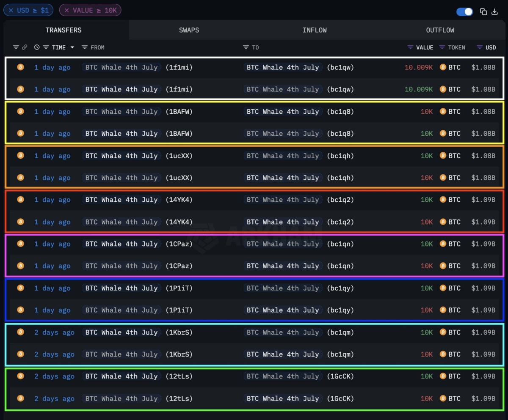The width and height of the screenshot is (508, 420).
Task: Expand the TIME sort dropdown arrow
Action: click(x=72, y=47)
